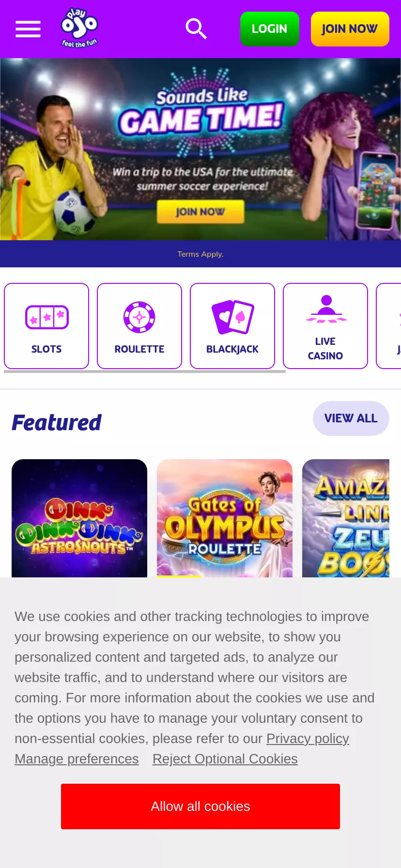Click Manage preferences link
Image resolution: width=401 pixels, height=868 pixels.
click(x=77, y=759)
